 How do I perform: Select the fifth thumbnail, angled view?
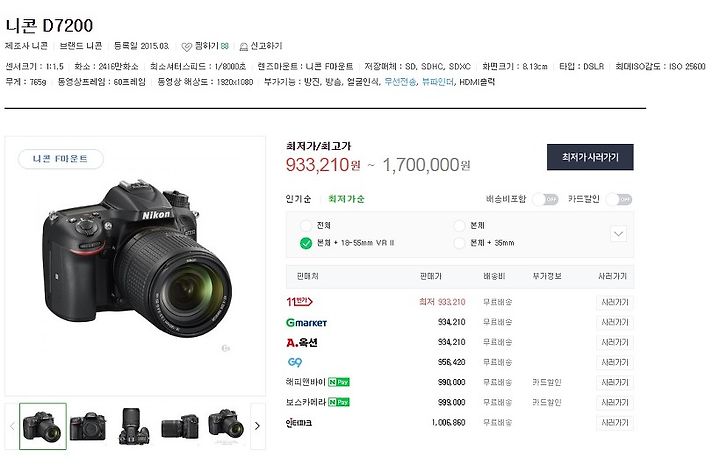coord(225,426)
